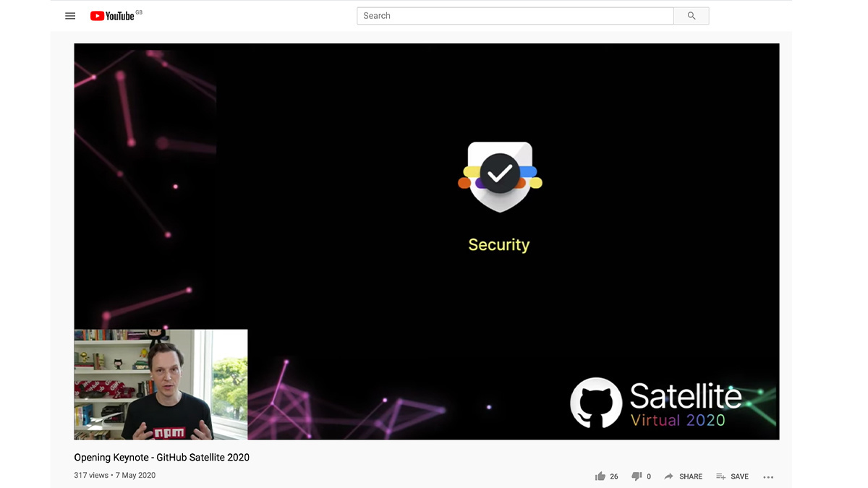868x488 pixels.
Task: Click the '317 views • 7 May 2020' text
Action: [x=114, y=475]
